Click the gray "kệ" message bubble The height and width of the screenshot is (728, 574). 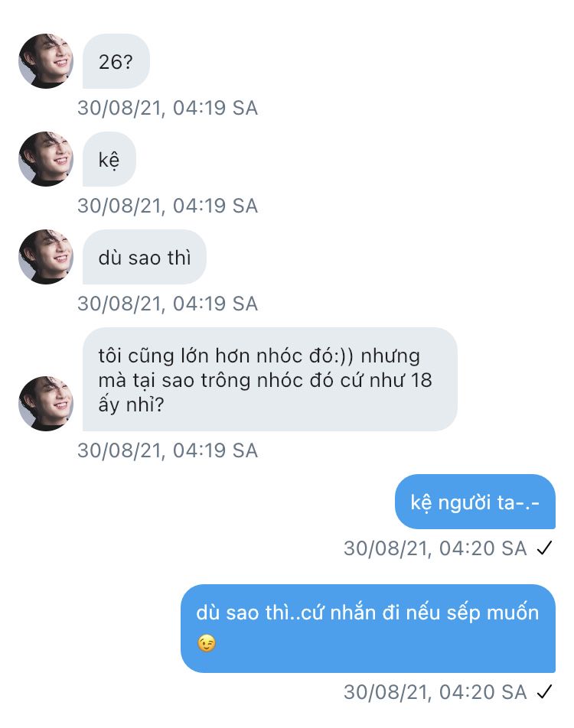[109, 159]
